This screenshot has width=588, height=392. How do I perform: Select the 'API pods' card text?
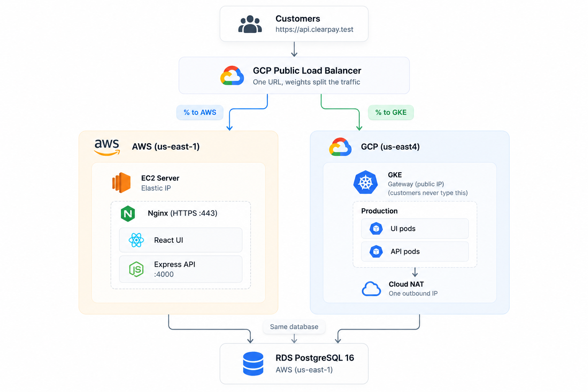point(405,252)
